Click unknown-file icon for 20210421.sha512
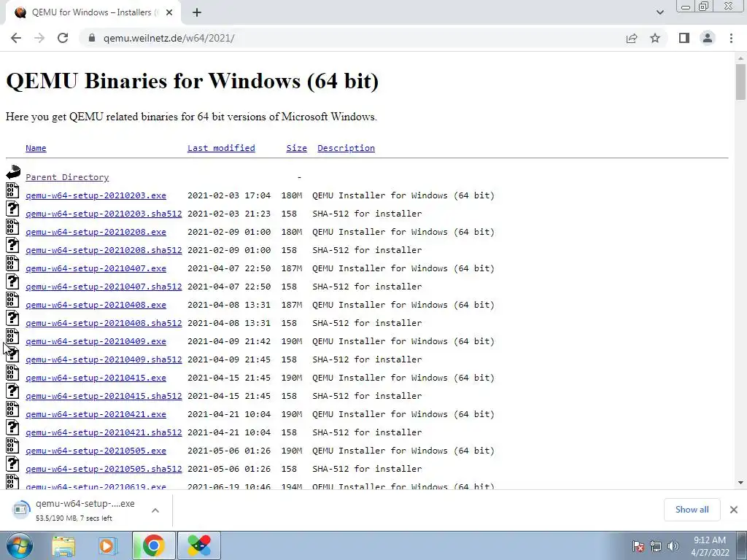 (x=12, y=427)
